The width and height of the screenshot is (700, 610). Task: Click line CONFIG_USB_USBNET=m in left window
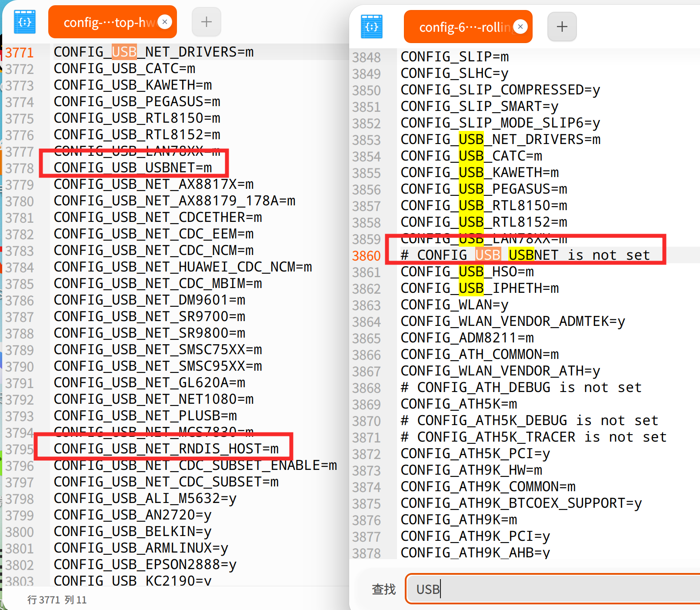pos(133,168)
